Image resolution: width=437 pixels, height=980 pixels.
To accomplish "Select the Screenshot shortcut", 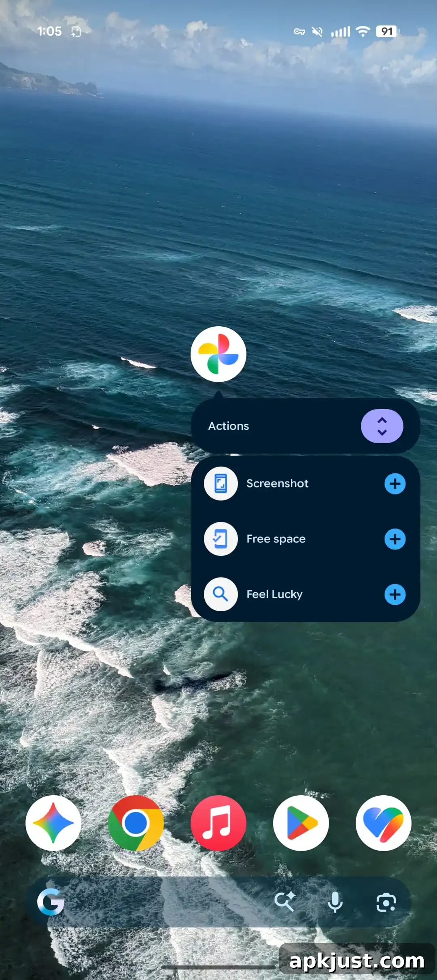I will tap(305, 484).
